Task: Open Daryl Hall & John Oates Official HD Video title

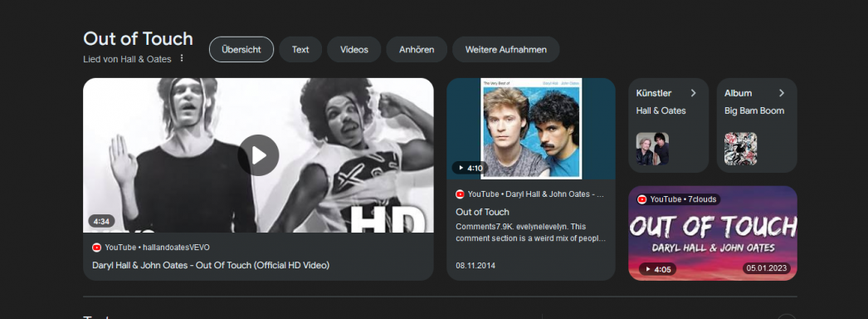Action: click(x=211, y=265)
